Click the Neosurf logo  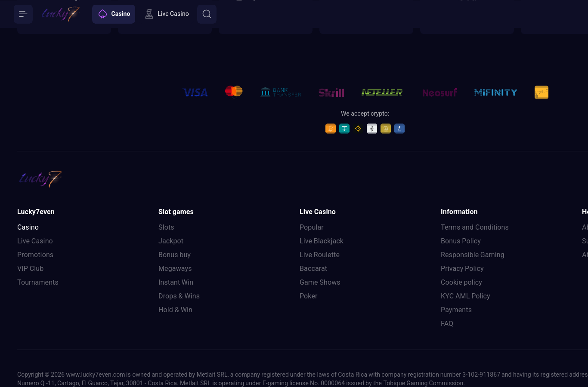tap(439, 92)
